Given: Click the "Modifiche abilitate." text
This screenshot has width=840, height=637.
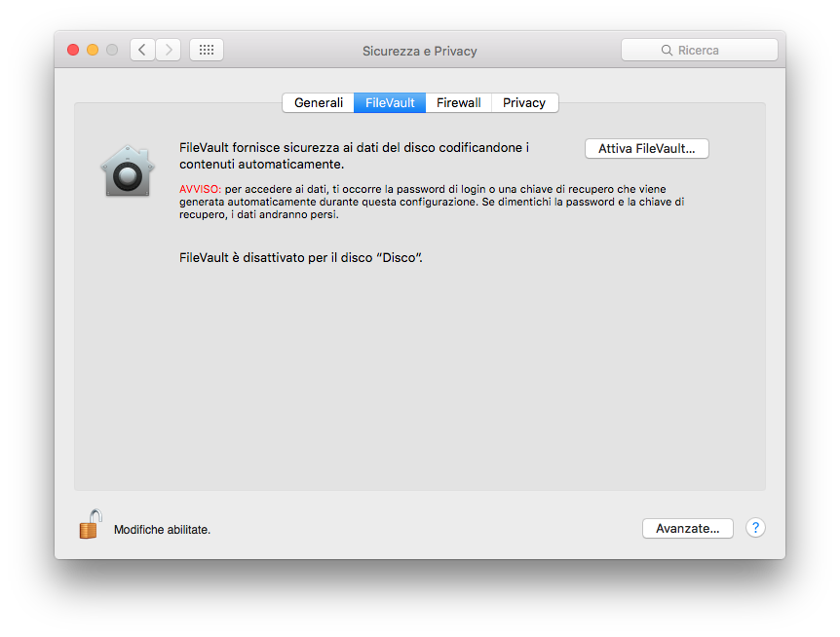Looking at the screenshot, I should 163,530.
